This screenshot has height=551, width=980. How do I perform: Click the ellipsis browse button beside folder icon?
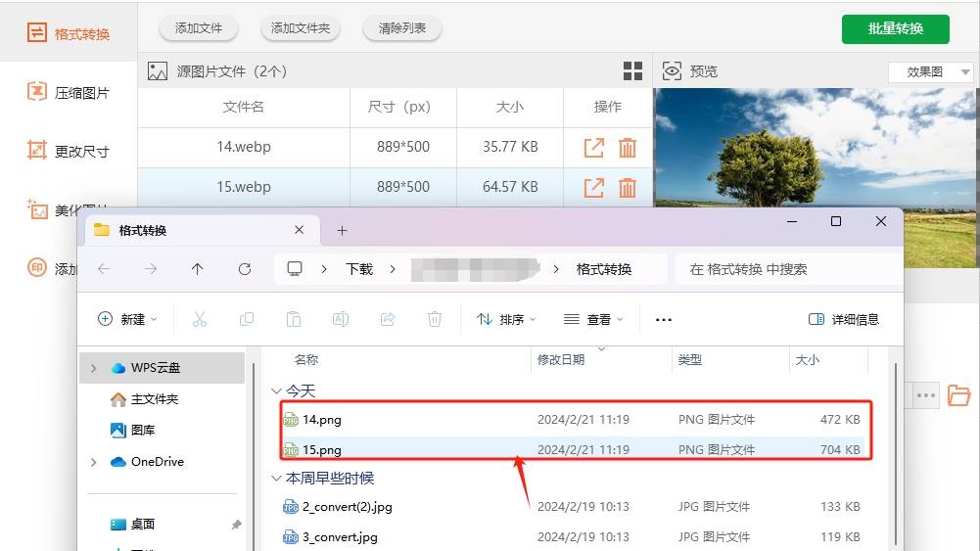[925, 395]
